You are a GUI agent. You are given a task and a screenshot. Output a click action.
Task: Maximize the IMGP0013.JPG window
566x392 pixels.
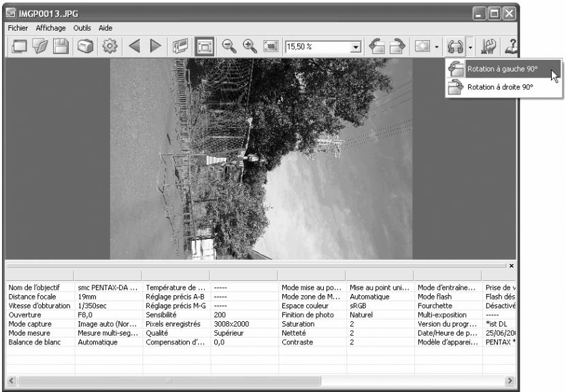(x=494, y=14)
